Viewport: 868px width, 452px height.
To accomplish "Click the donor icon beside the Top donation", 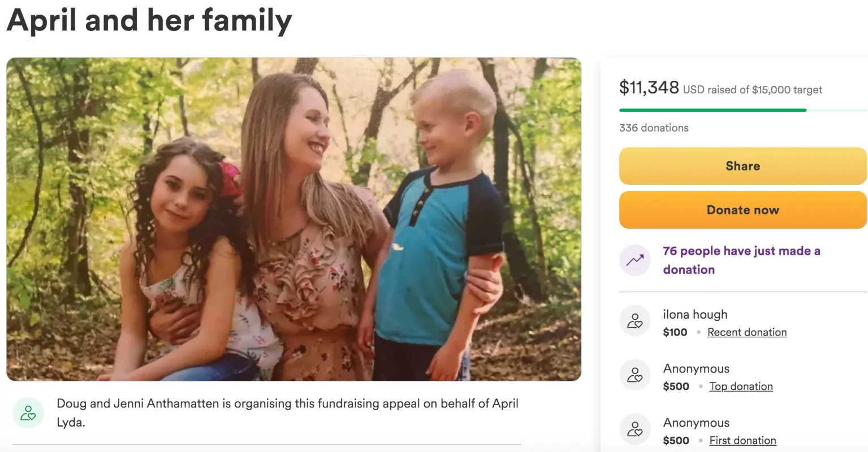I will coord(634,375).
